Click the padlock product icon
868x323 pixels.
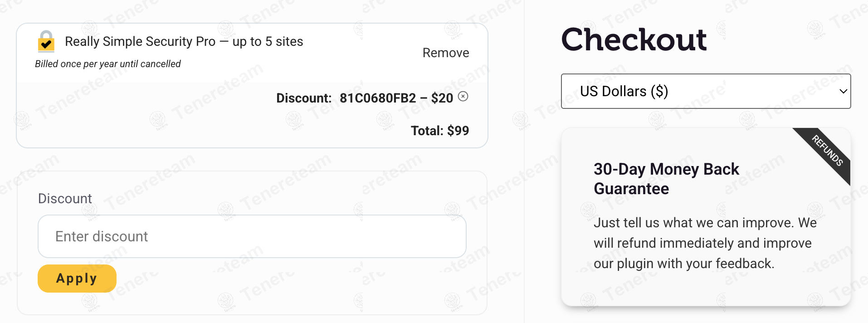point(46,41)
